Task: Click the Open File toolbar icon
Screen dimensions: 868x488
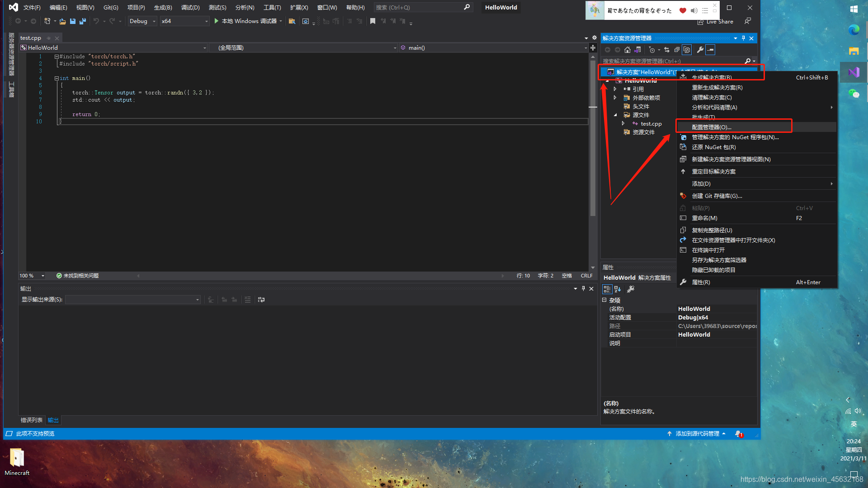Action: point(63,21)
